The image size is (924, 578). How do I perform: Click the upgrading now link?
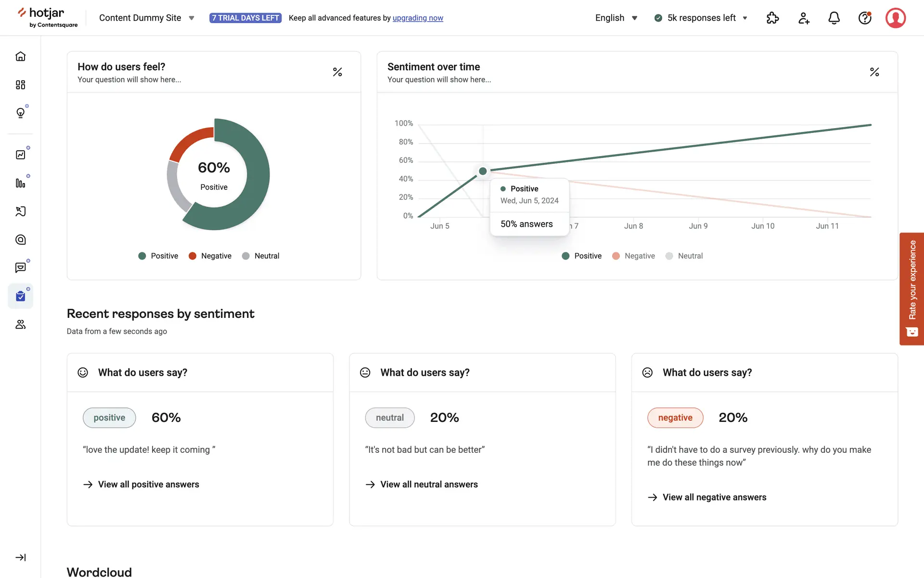point(418,18)
